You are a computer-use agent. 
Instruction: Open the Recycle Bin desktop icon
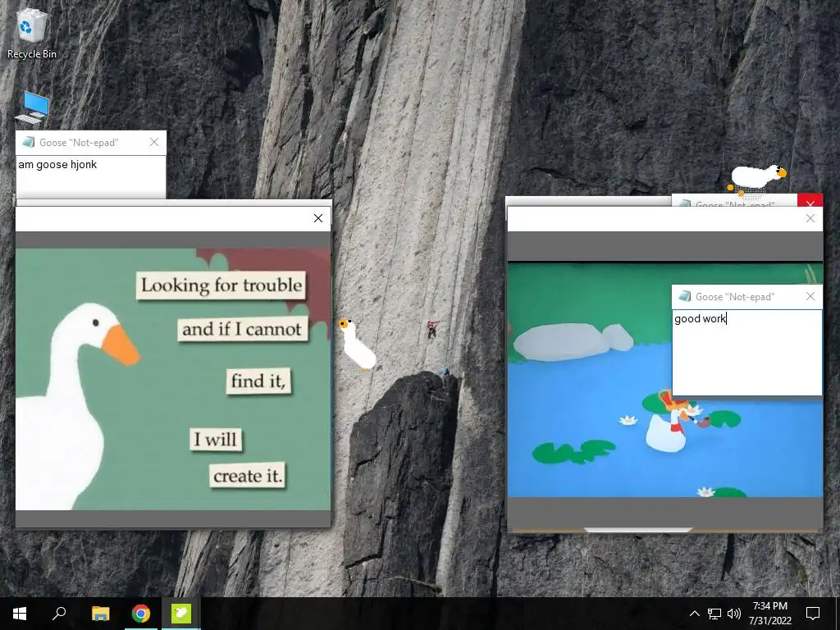[32, 33]
